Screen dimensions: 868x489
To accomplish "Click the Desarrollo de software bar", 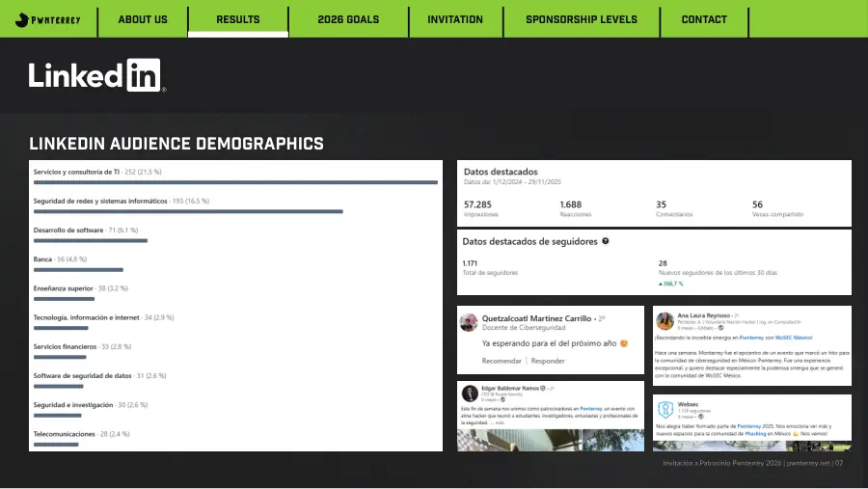I will 91,241.
